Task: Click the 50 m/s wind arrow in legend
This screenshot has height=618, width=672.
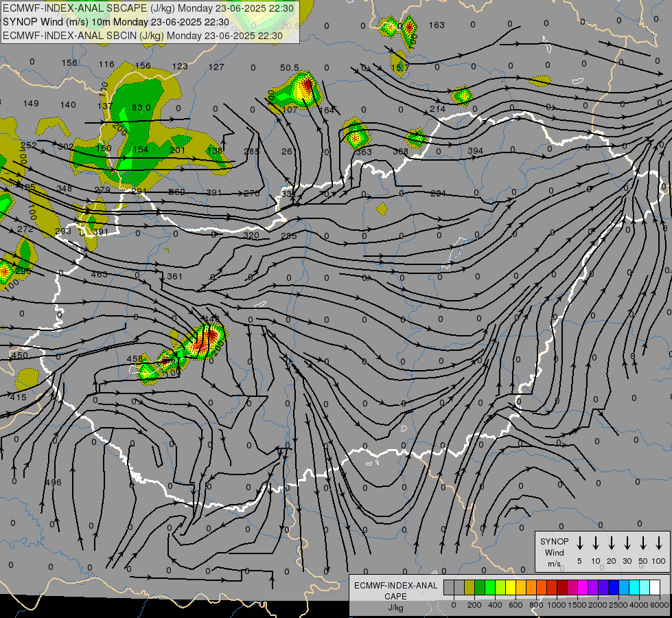Action: click(x=643, y=543)
